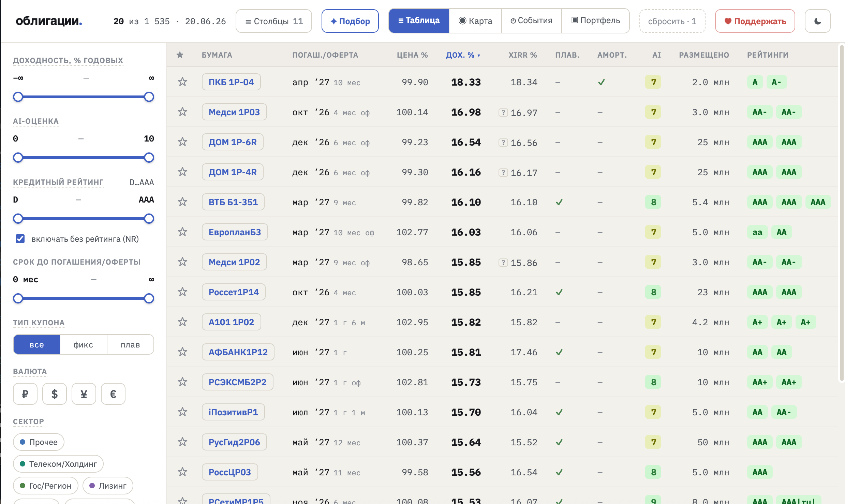
Task: Switch to Карта view tab
Action: click(x=475, y=21)
